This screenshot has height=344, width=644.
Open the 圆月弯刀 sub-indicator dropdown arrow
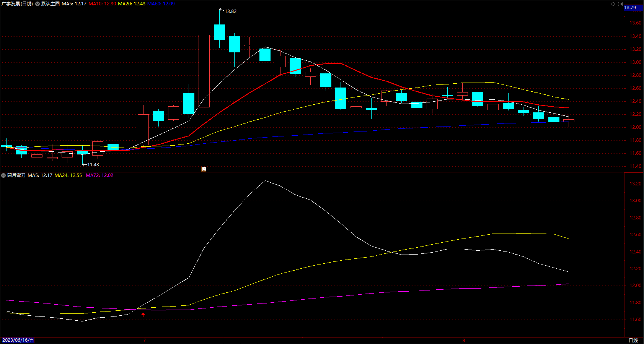click(x=3, y=175)
